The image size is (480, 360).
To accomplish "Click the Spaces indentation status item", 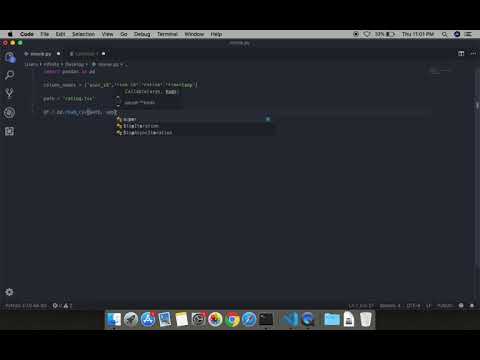I will (x=390, y=305).
